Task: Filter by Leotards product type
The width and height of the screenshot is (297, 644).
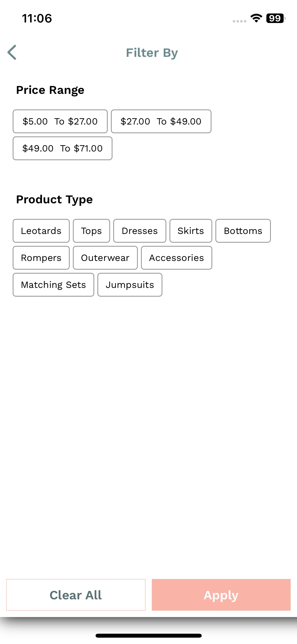Action: point(41,231)
